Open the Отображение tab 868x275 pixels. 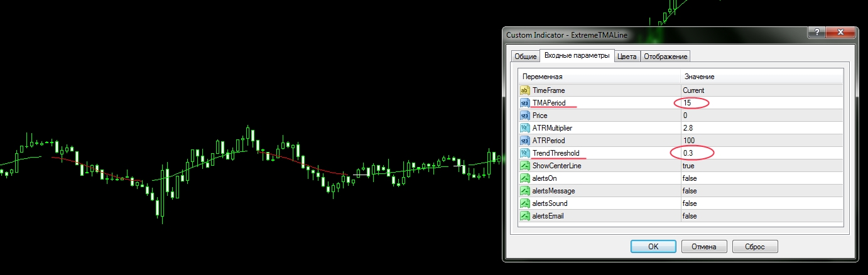point(665,57)
